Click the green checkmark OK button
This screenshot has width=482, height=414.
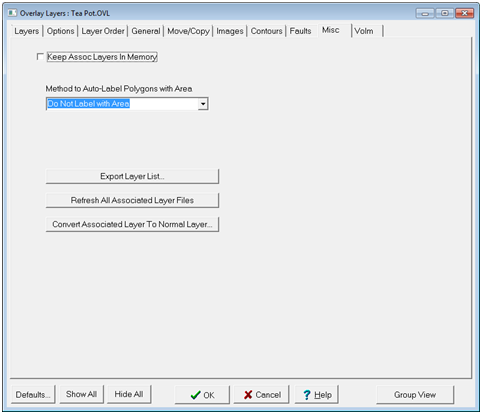tap(202, 395)
